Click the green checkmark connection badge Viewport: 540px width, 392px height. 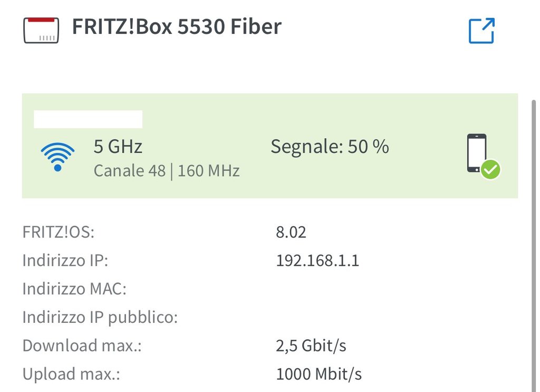491,170
